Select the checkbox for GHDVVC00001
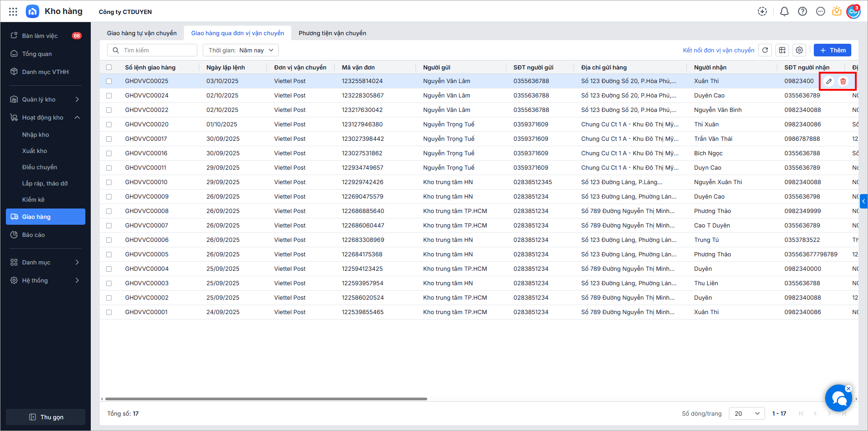Screen dimensions: 868x431 [x=109, y=312]
